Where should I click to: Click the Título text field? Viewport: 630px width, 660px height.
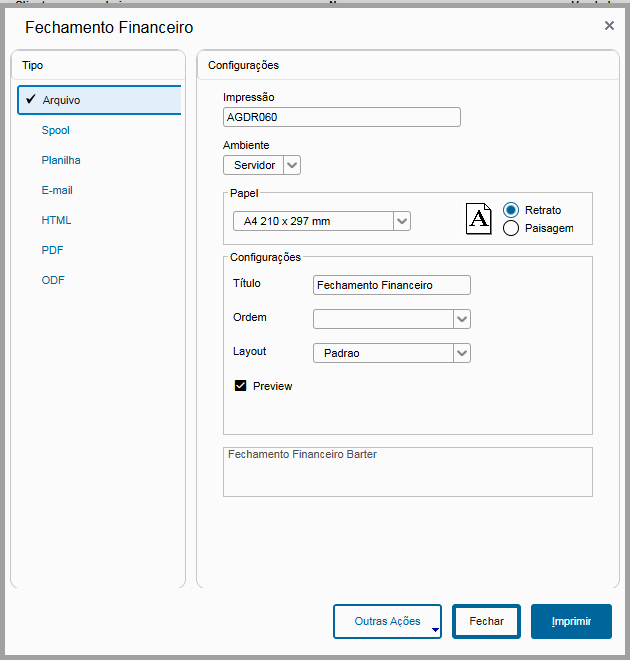391,285
